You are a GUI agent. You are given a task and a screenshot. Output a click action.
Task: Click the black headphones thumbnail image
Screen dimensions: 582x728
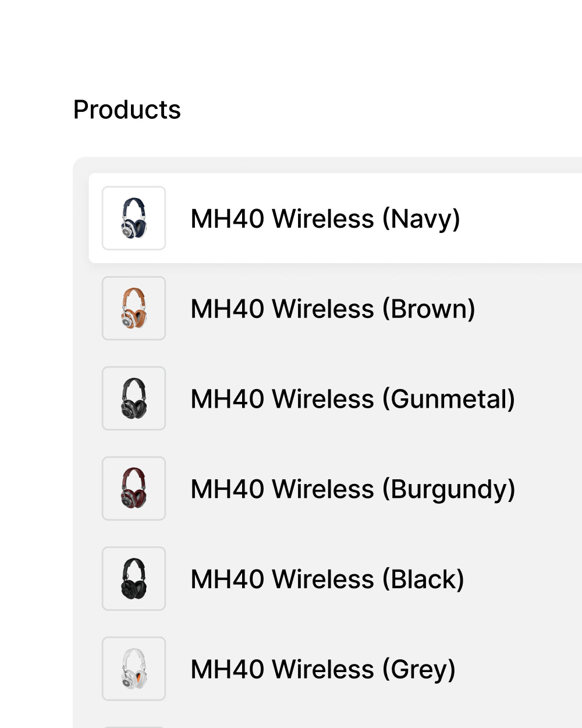tap(134, 579)
